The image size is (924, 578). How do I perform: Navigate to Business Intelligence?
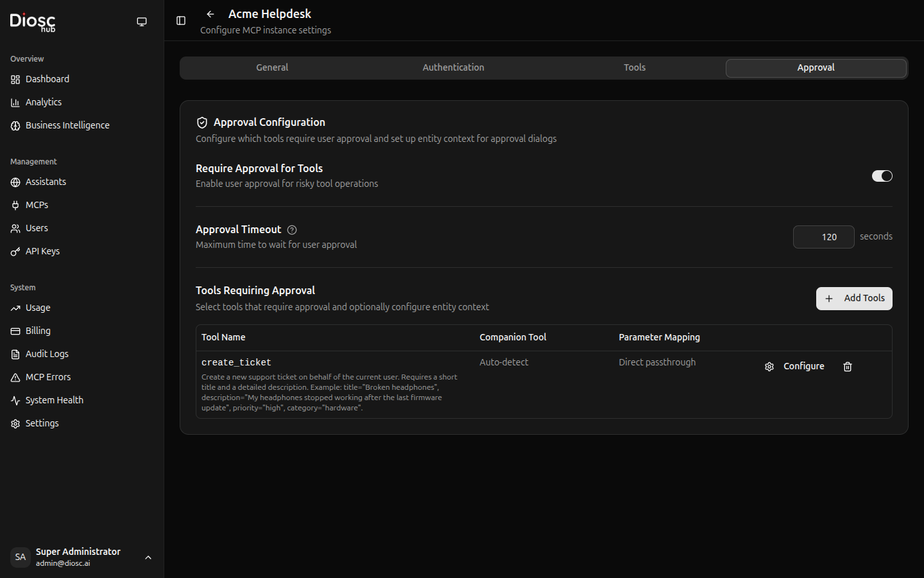click(67, 125)
